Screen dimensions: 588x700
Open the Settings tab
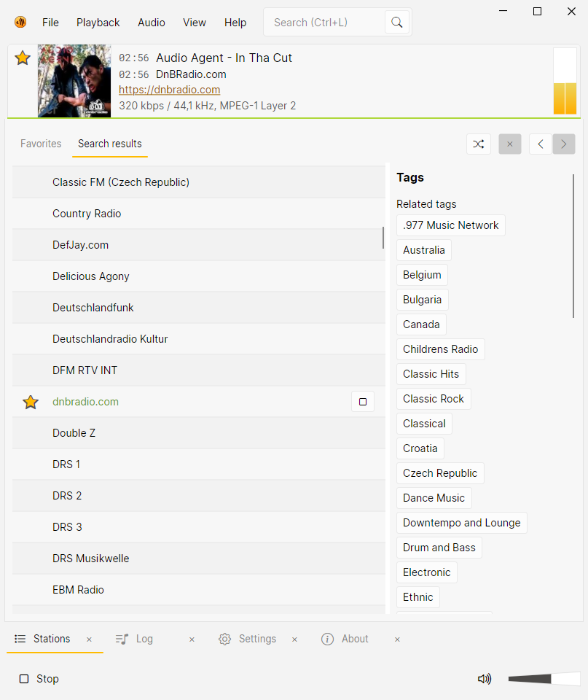(248, 639)
